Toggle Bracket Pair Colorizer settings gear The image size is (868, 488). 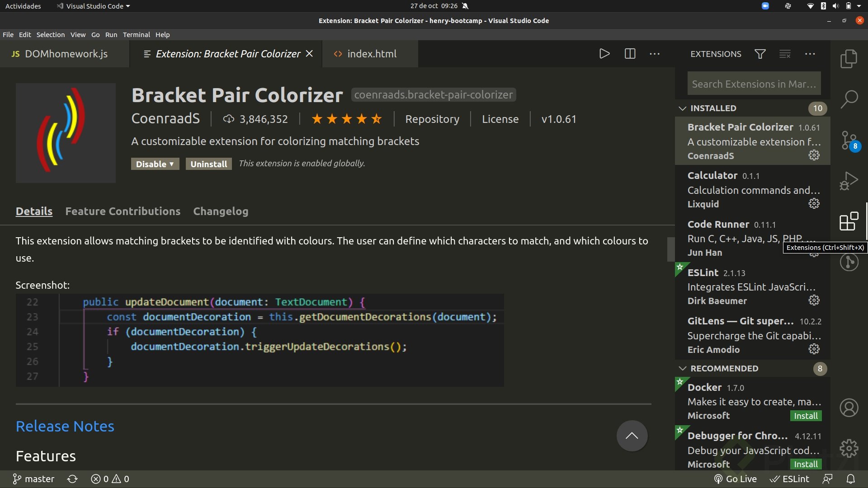click(x=814, y=155)
